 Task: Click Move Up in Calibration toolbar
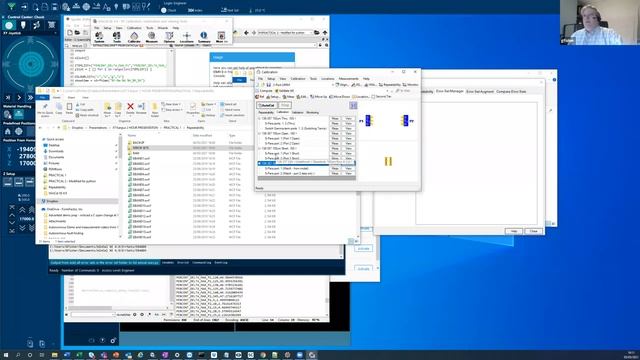(x=319, y=97)
